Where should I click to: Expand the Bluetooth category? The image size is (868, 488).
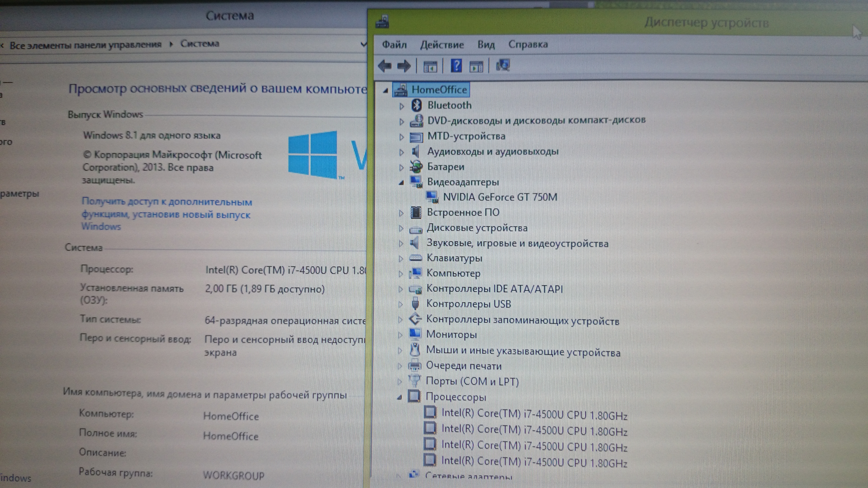(401, 106)
